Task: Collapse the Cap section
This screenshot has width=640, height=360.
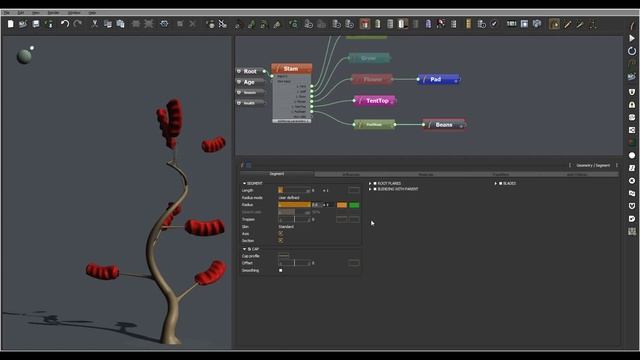Action: click(x=244, y=249)
